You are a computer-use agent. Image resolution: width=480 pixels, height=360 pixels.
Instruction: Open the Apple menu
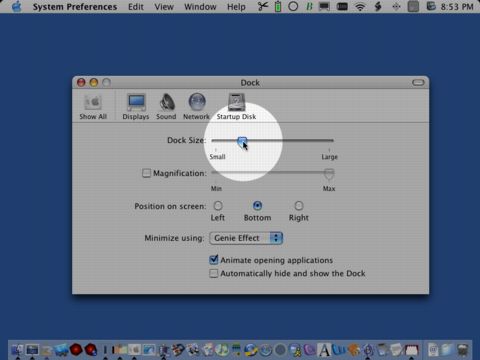(x=16, y=7)
